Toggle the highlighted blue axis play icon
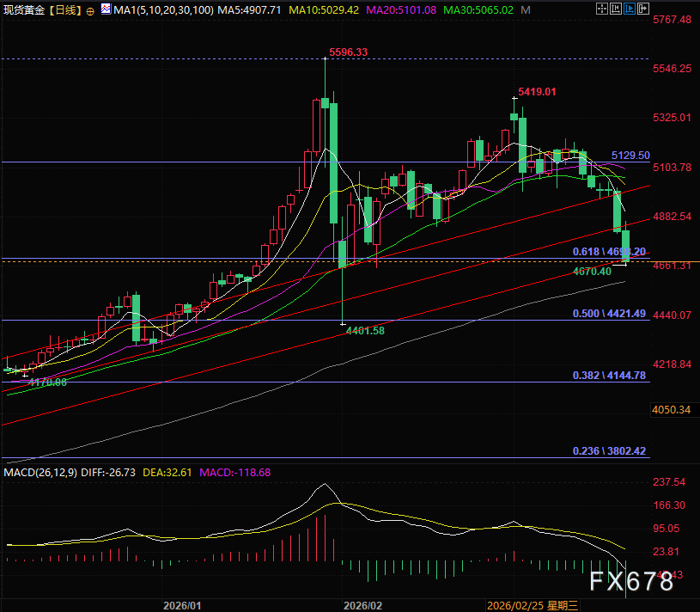This screenshot has height=612, width=700. [x=630, y=9]
